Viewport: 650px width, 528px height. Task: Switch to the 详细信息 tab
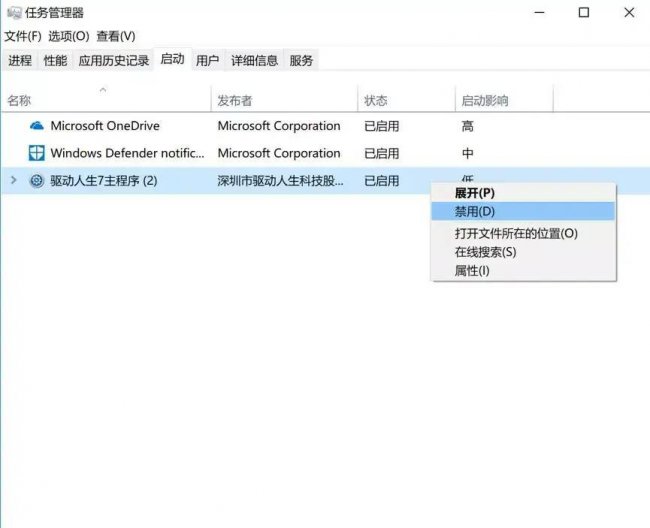254,61
